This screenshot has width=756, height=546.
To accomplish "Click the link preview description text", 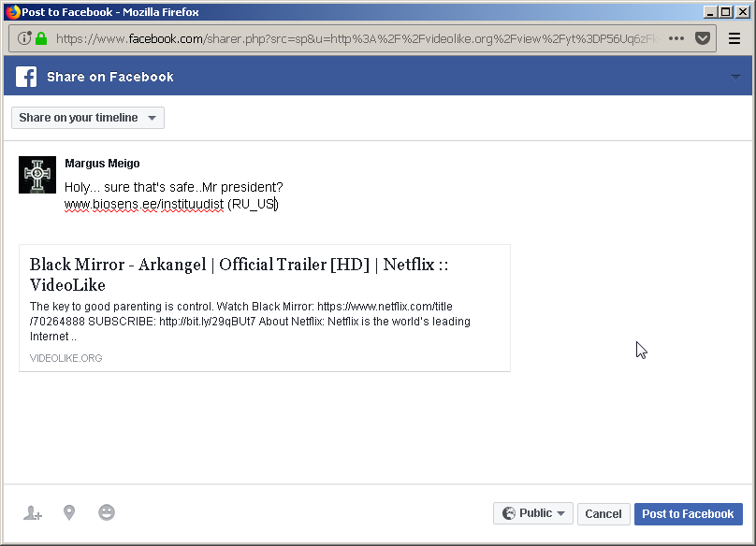I will (250, 322).
